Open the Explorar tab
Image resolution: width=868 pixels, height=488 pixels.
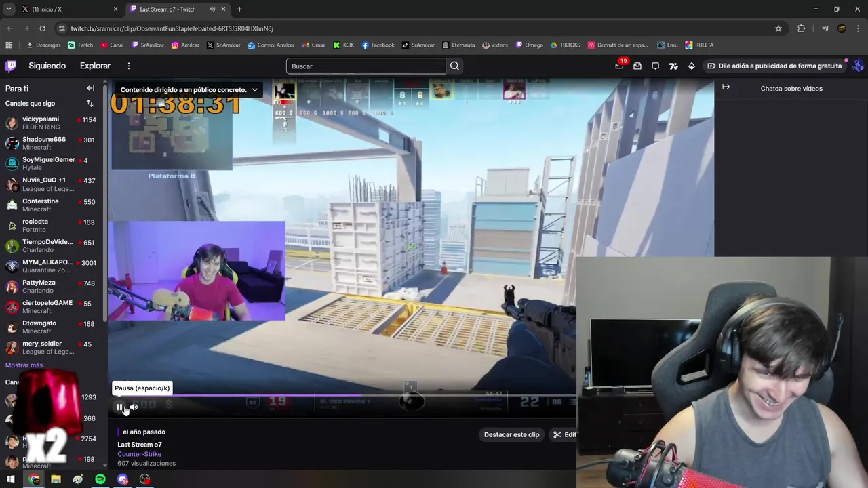pos(95,66)
